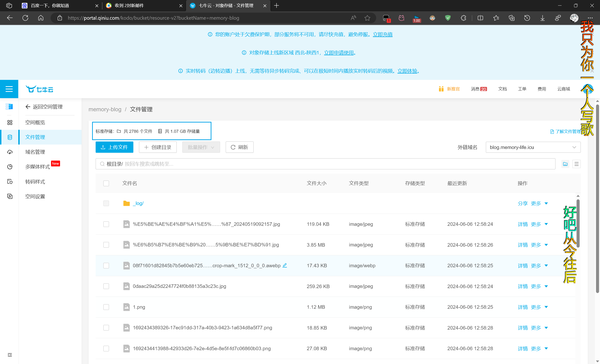
Task: Open a new browser tab
Action: click(276, 6)
